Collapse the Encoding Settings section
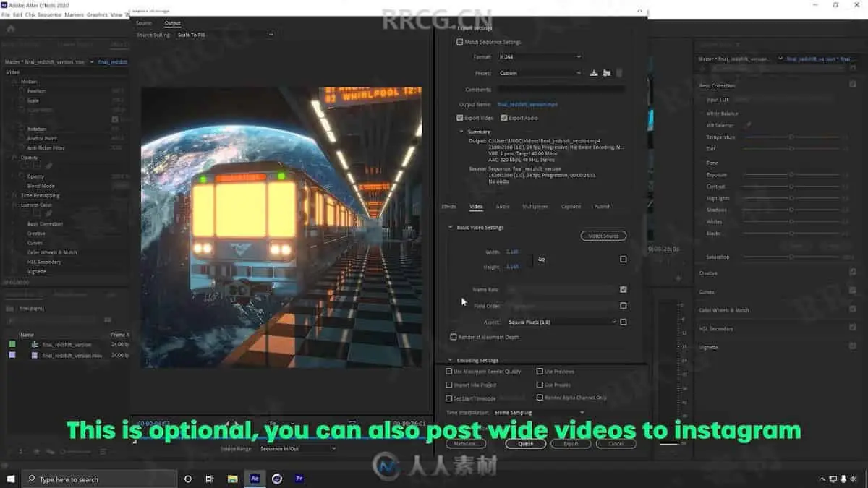Image resolution: width=868 pixels, height=488 pixels. (451, 360)
